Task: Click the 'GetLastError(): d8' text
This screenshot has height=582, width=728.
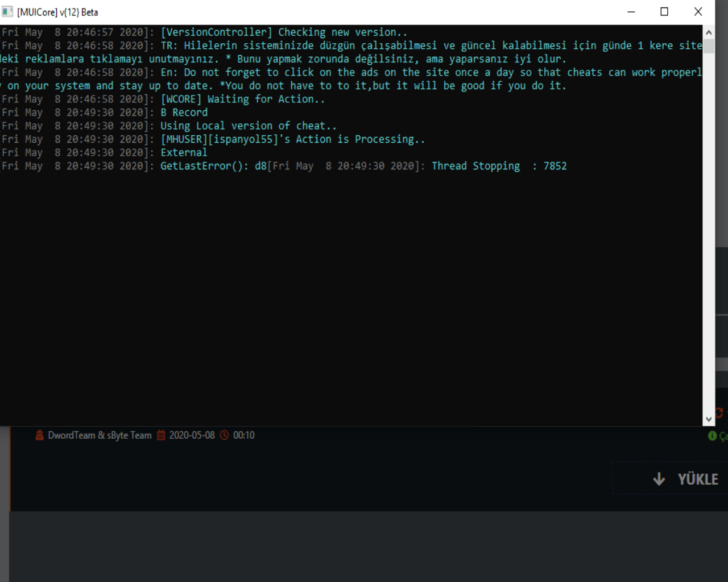Action: pos(213,166)
